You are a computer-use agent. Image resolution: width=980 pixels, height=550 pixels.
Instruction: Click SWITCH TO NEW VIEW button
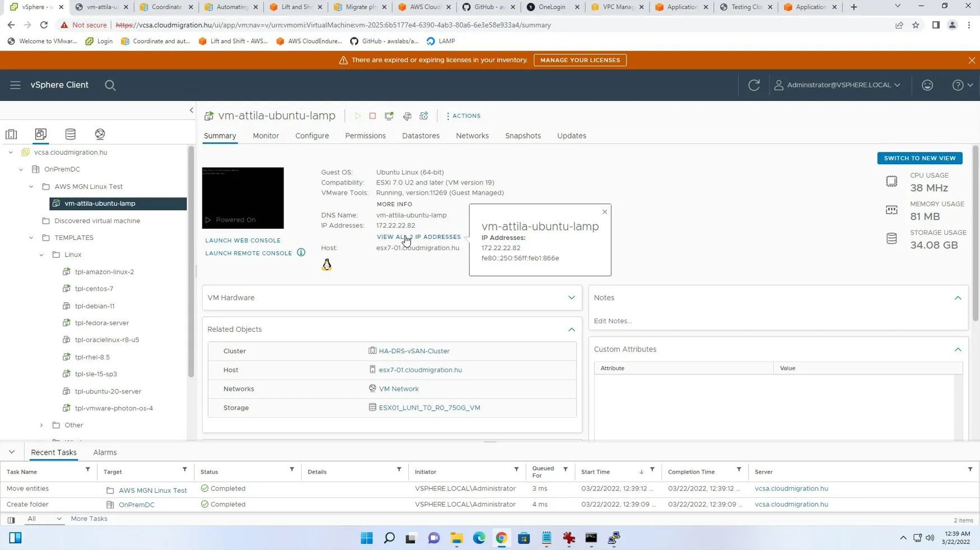tap(919, 158)
